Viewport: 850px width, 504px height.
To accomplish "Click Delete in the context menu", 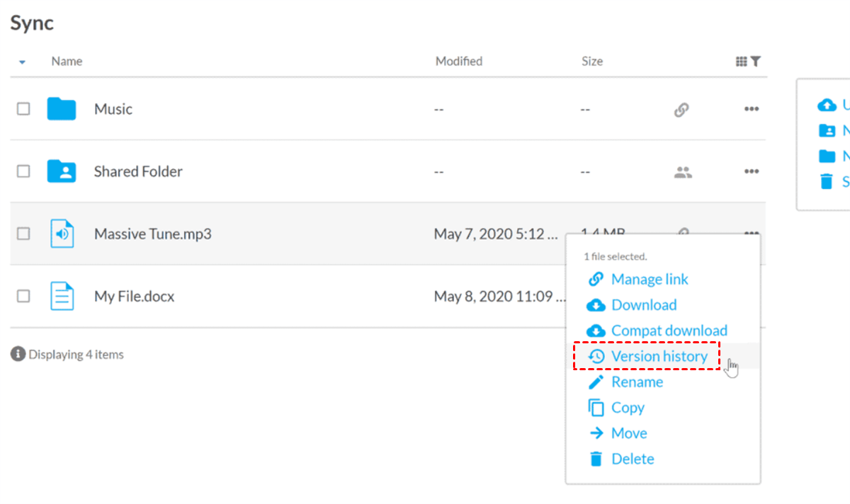I will coord(632,459).
